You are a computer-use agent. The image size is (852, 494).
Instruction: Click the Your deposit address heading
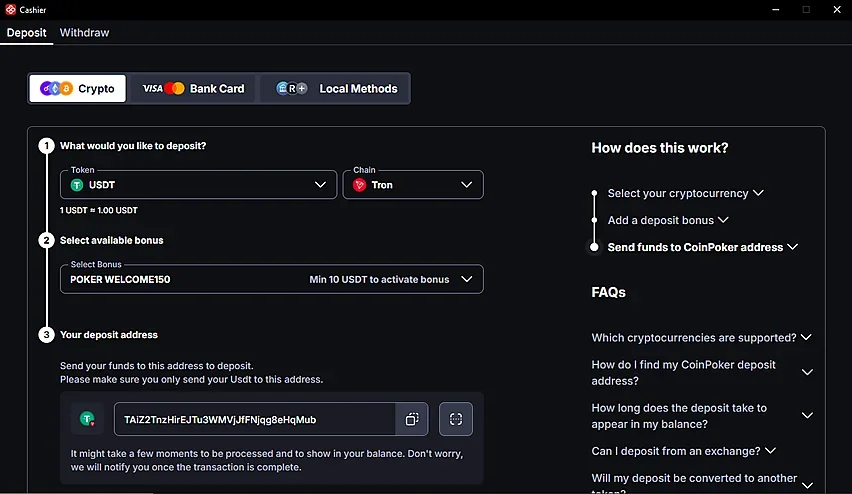point(109,335)
